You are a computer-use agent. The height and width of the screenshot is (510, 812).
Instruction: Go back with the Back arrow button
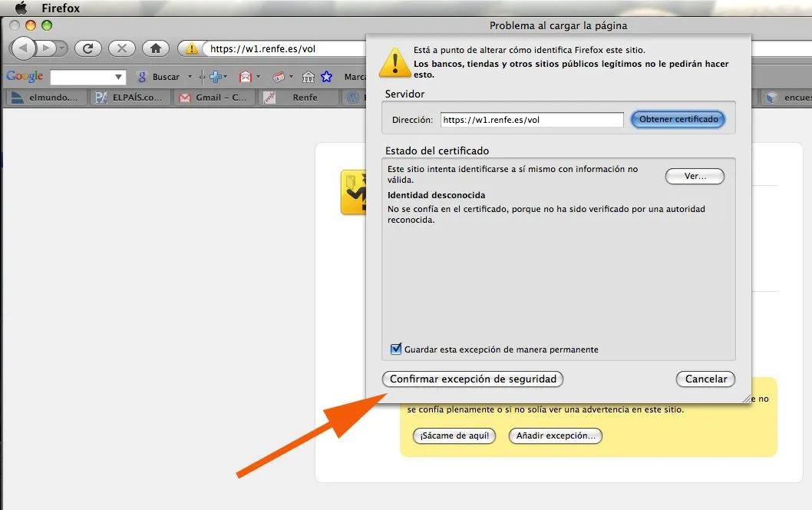(x=23, y=48)
